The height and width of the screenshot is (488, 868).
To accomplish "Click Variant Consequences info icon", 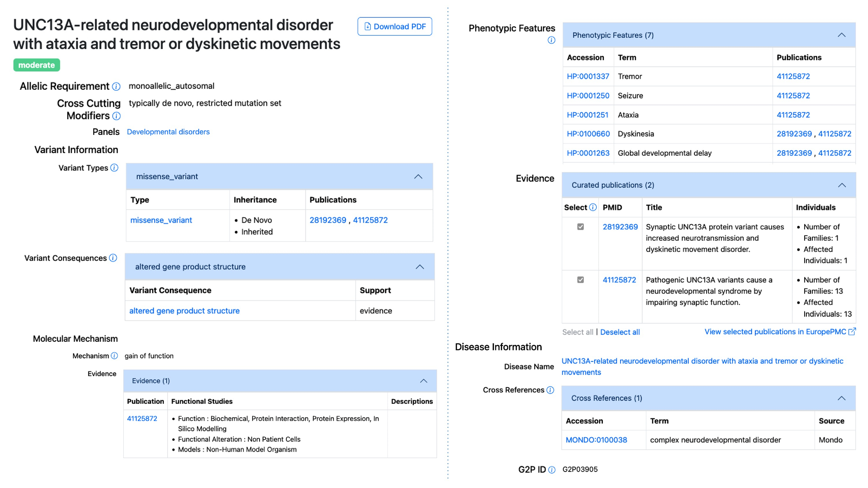I will tap(113, 258).
